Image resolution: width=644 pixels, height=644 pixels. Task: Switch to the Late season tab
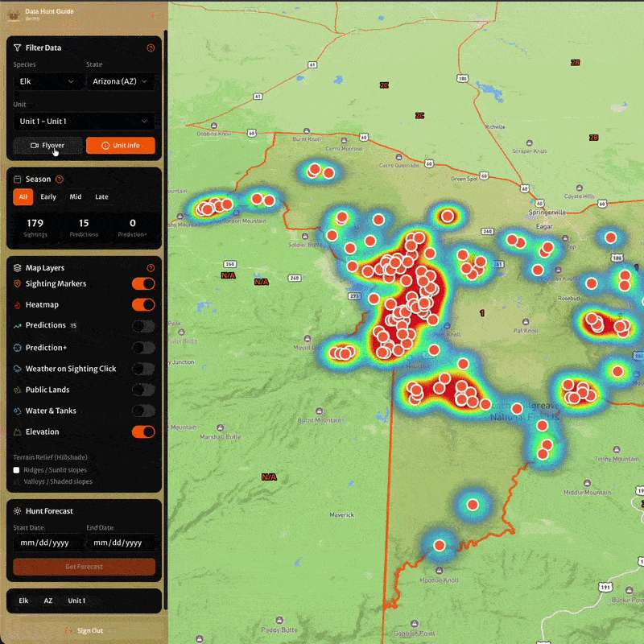[x=101, y=197]
